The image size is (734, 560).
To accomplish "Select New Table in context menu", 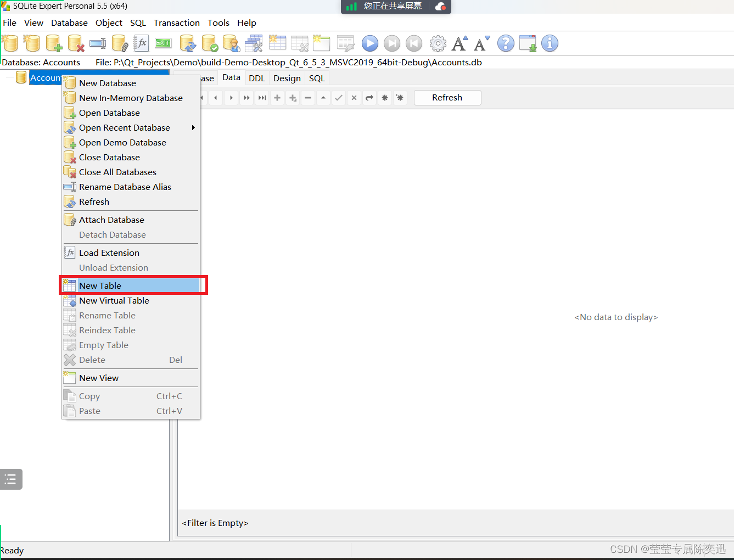I will tap(131, 285).
